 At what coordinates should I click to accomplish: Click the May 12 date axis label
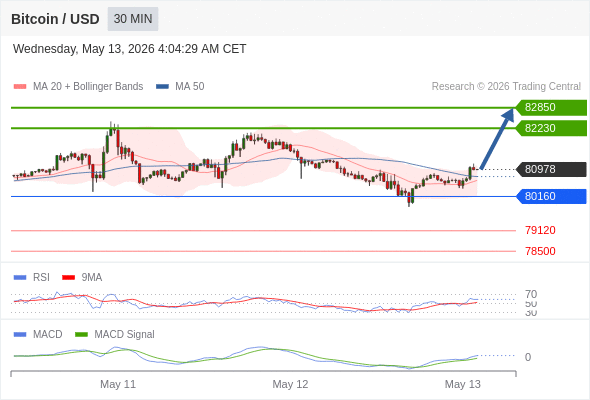(290, 384)
